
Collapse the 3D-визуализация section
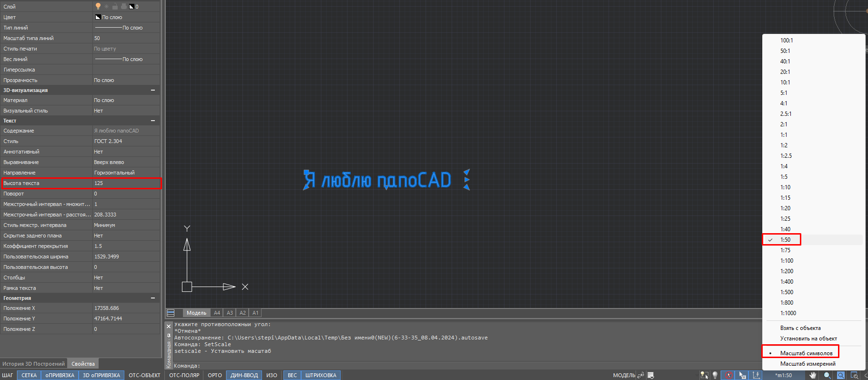[x=153, y=90]
